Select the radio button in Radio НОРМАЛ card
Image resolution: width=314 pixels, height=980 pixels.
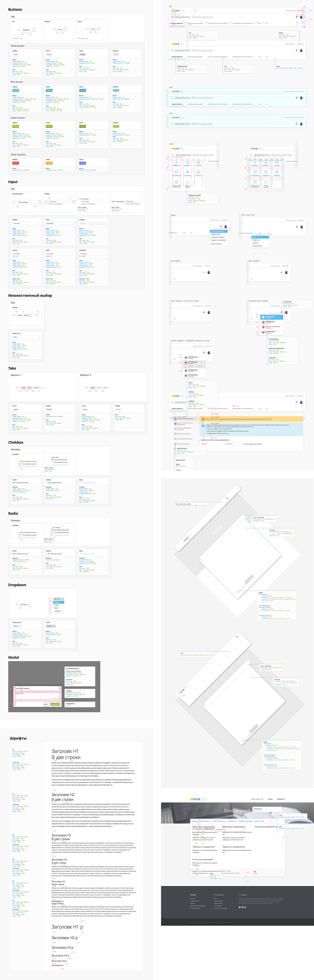tap(47, 553)
